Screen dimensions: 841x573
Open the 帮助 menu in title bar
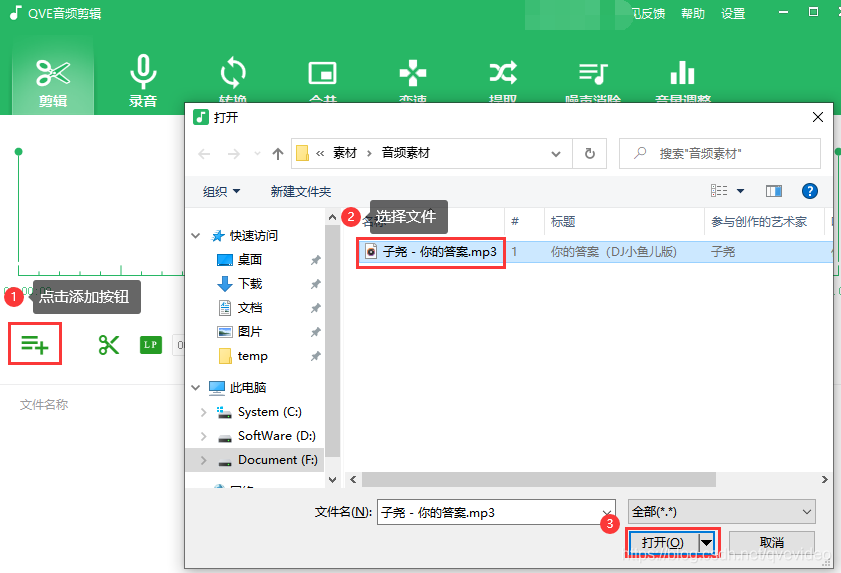(692, 13)
